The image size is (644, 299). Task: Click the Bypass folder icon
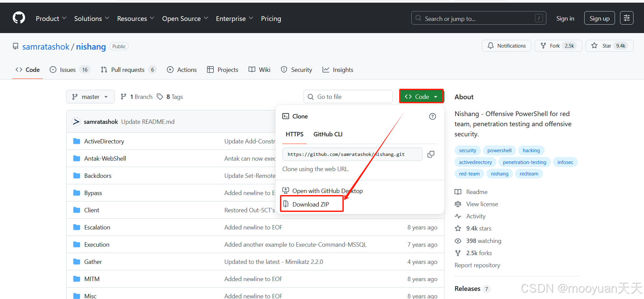(x=77, y=193)
